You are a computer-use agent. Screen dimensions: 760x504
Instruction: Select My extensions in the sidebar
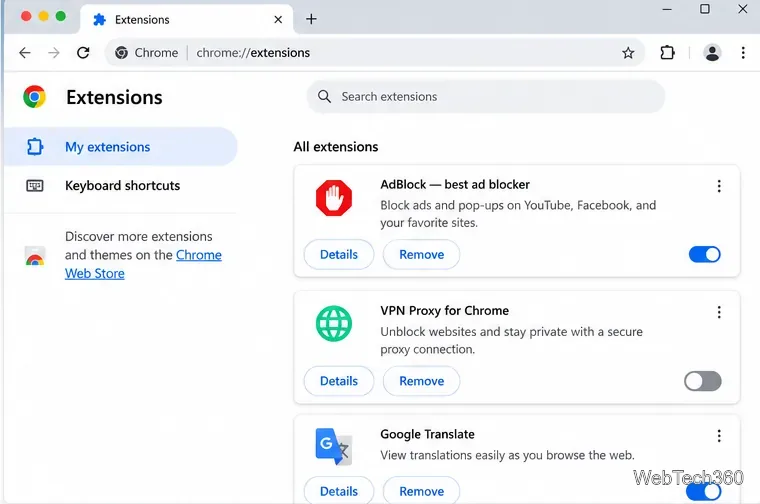121,146
